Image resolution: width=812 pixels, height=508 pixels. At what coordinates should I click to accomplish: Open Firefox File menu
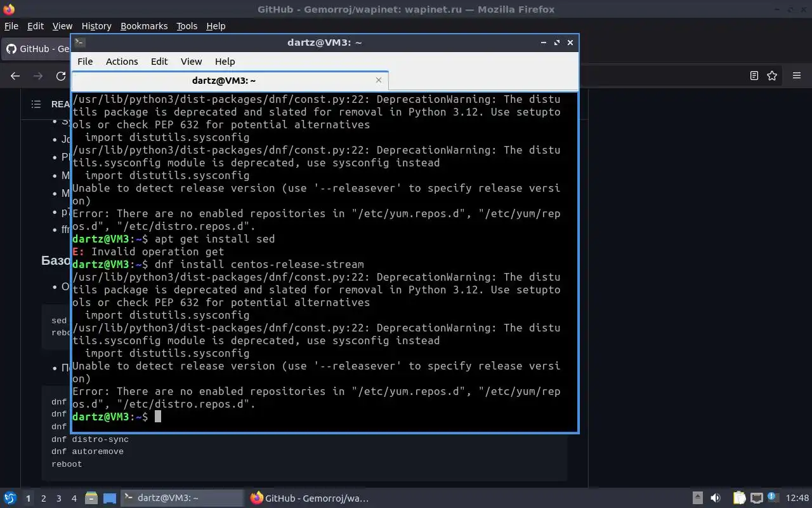click(11, 26)
